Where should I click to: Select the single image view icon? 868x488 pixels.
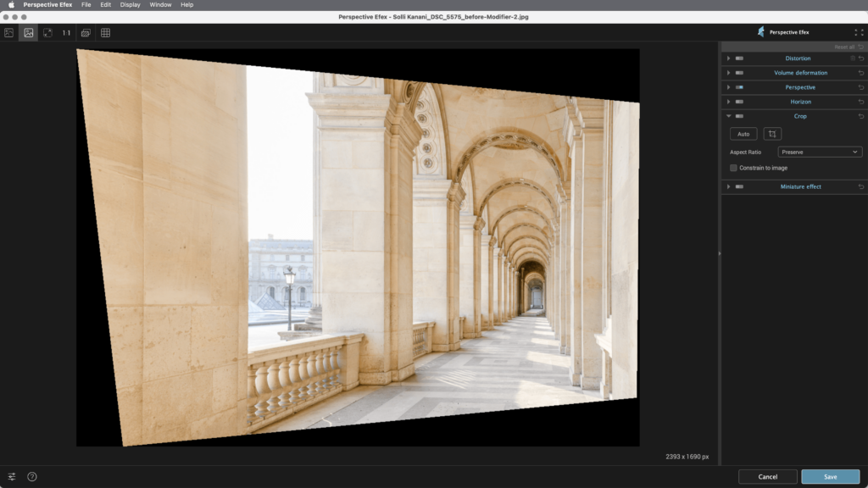tap(28, 33)
